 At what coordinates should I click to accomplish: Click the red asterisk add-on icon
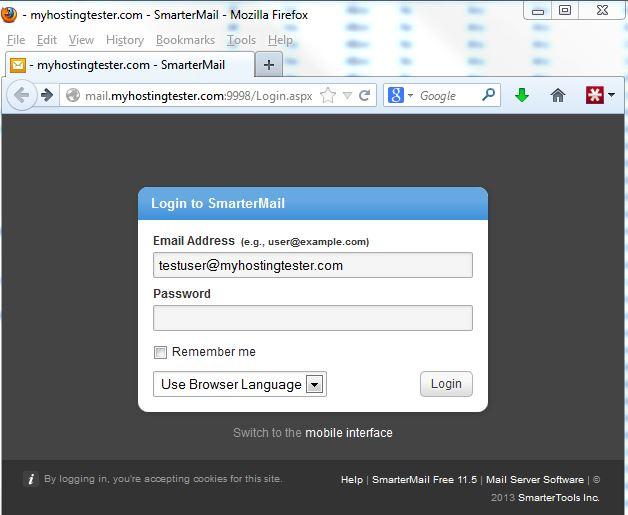point(594,95)
